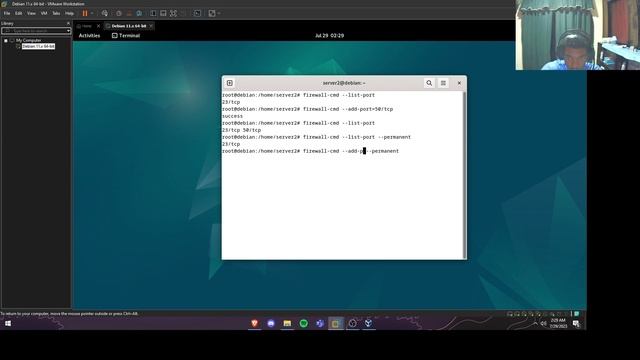Toggle thumbnail bar view icon
640x360 pixels.
(163, 13)
